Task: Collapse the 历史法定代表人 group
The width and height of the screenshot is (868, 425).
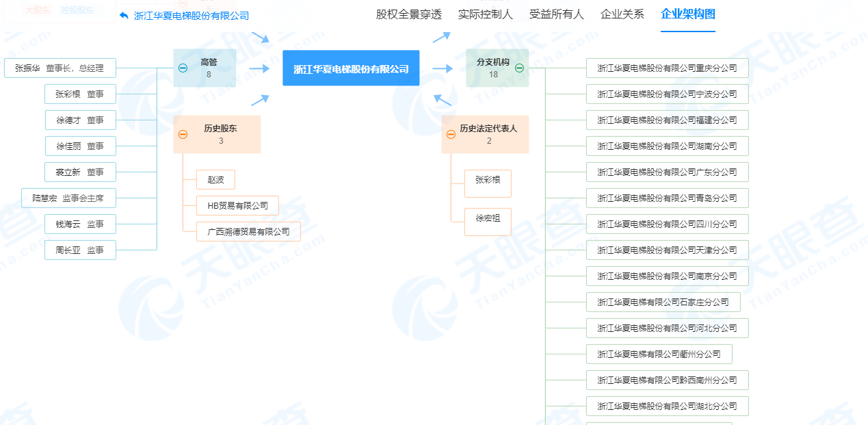Action: coord(451,134)
